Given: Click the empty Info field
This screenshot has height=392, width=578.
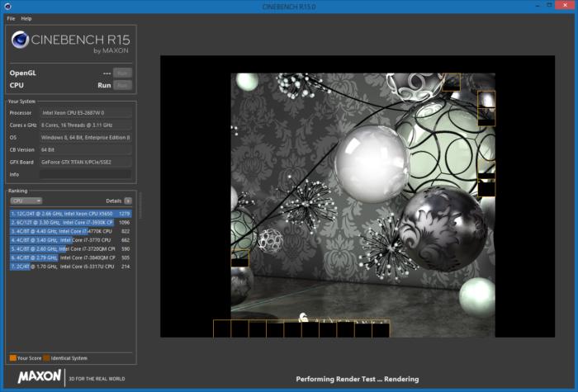Looking at the screenshot, I should point(86,174).
